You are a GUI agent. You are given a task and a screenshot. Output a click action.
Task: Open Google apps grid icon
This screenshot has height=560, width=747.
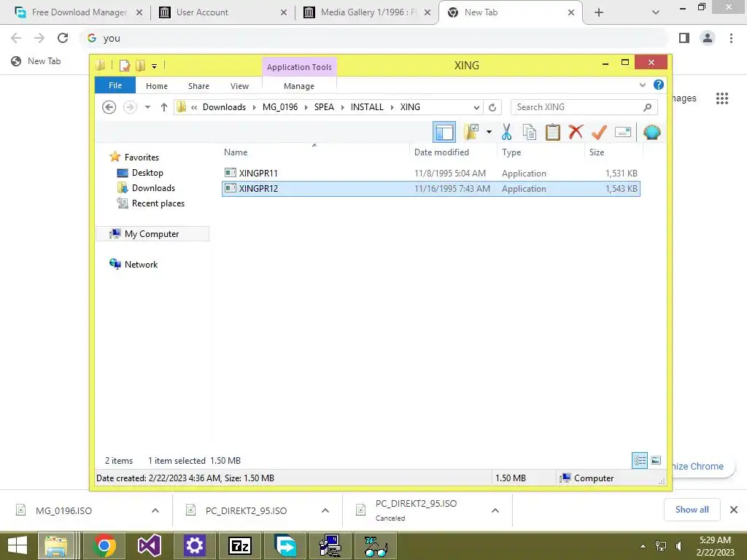tap(721, 98)
